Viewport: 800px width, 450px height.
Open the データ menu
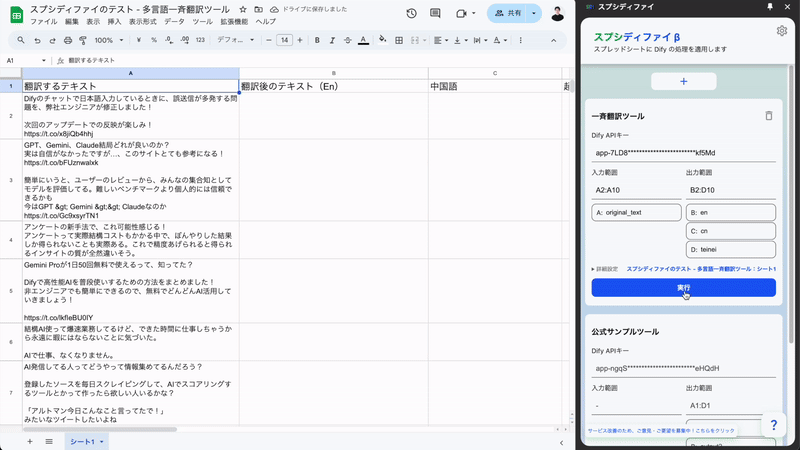174,21
